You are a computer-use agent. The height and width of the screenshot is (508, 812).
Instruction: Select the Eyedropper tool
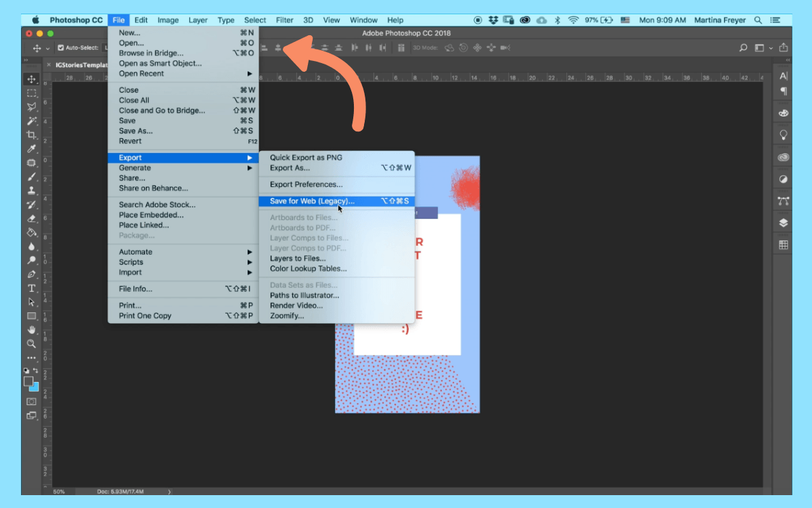[x=31, y=149]
